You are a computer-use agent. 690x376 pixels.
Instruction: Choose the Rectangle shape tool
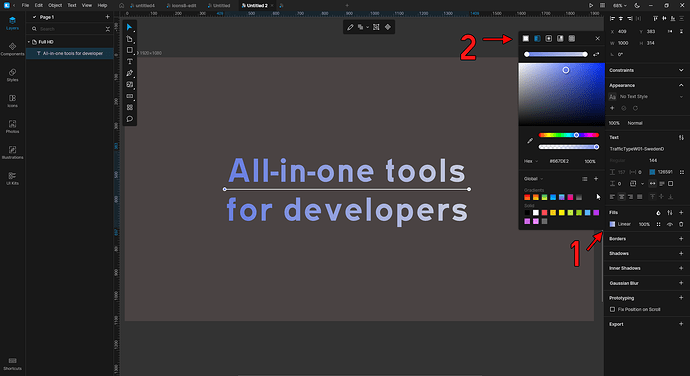pos(129,50)
